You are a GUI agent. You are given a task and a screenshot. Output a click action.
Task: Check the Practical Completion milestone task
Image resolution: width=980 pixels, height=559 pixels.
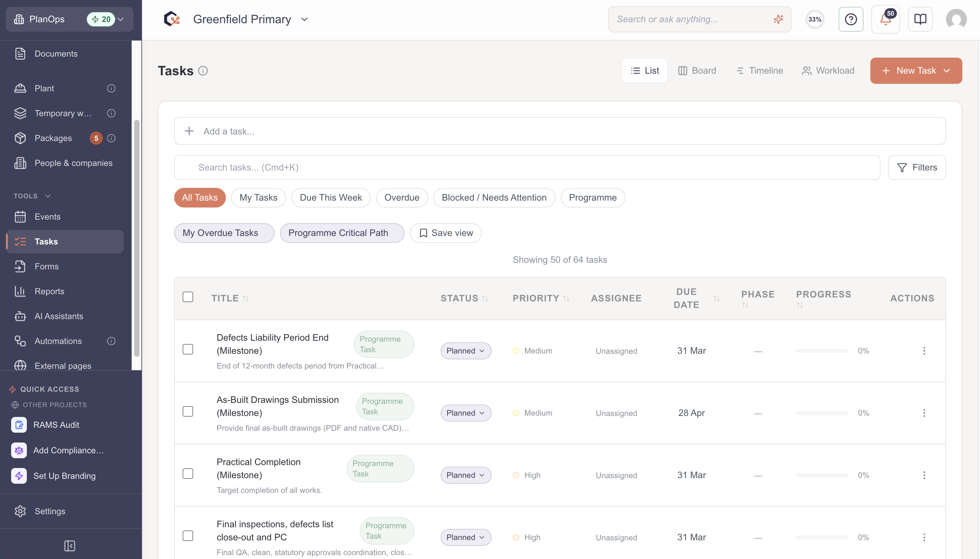[x=188, y=474]
